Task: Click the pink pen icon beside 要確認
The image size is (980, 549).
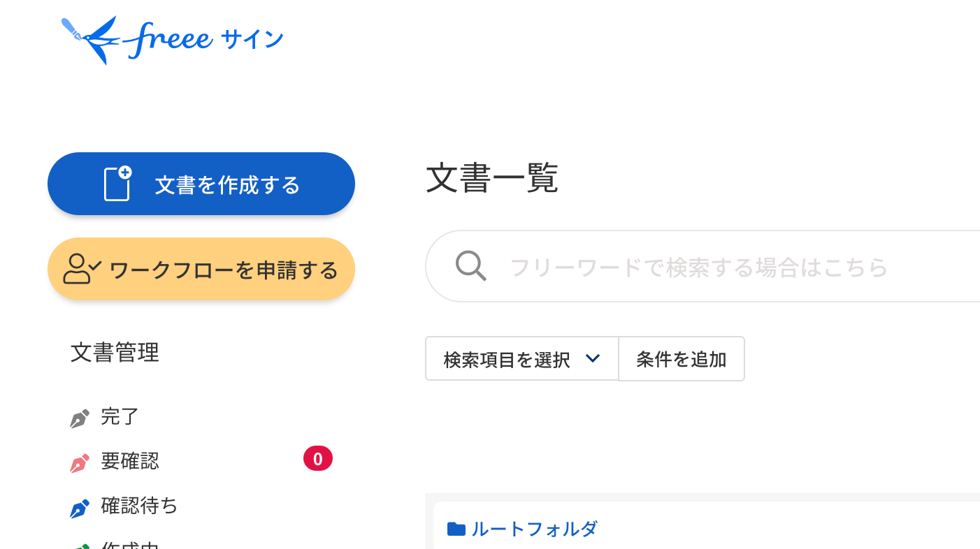Action: click(x=80, y=463)
